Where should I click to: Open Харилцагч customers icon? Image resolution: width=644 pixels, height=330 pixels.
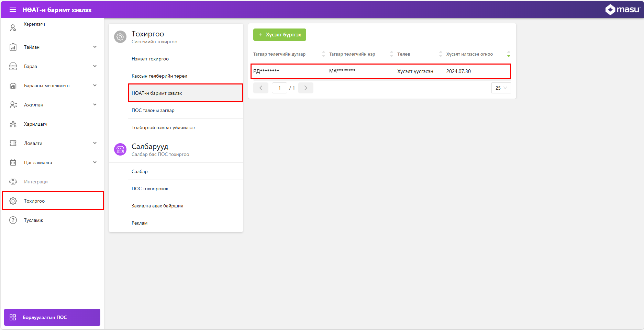click(x=13, y=124)
